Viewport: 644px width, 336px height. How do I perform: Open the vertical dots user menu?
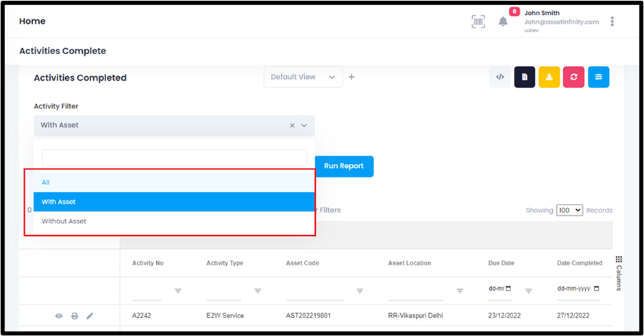pos(612,21)
